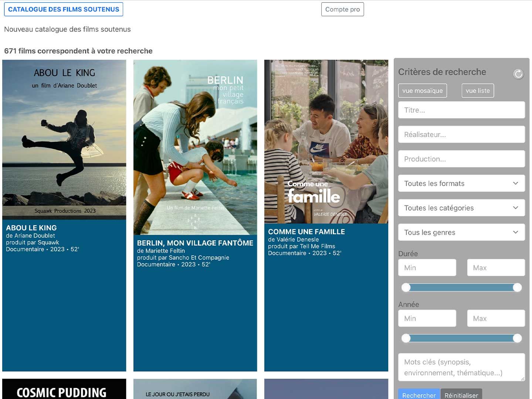This screenshot has width=532, height=399.
Task: Open Le jour où j'étais perdu poster
Action: click(x=195, y=389)
